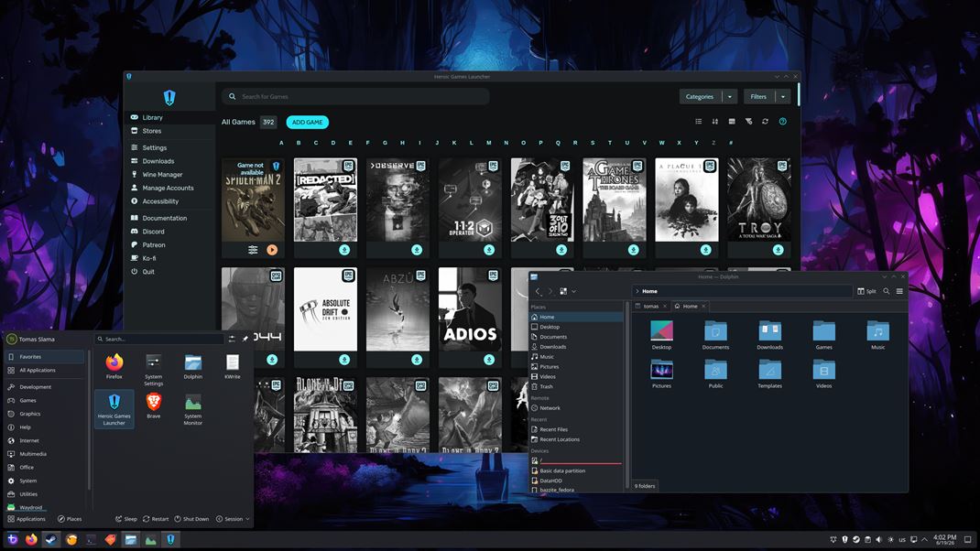This screenshot has width=980, height=551.
Task: Click the Filters button label
Action: (758, 97)
